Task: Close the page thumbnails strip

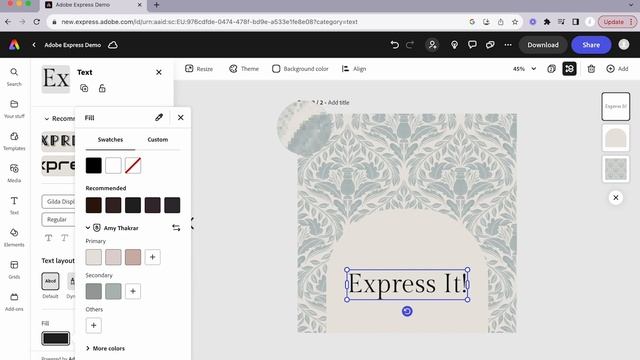Action: (616, 198)
